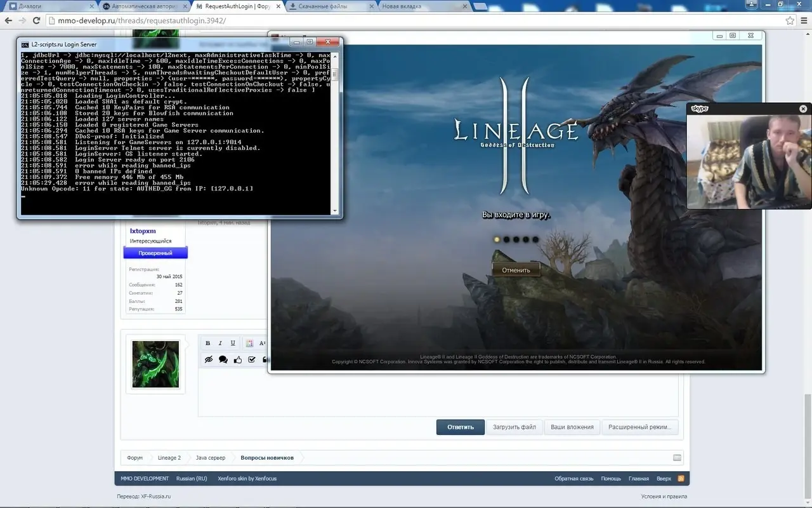812x508 pixels.
Task: Click the 'Репутация: 535' stat row
Action: coord(155,309)
